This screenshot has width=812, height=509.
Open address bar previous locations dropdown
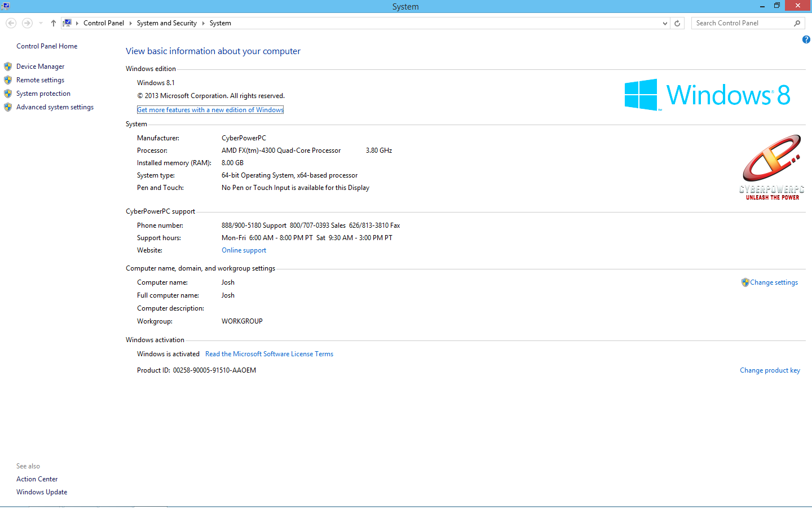point(665,23)
